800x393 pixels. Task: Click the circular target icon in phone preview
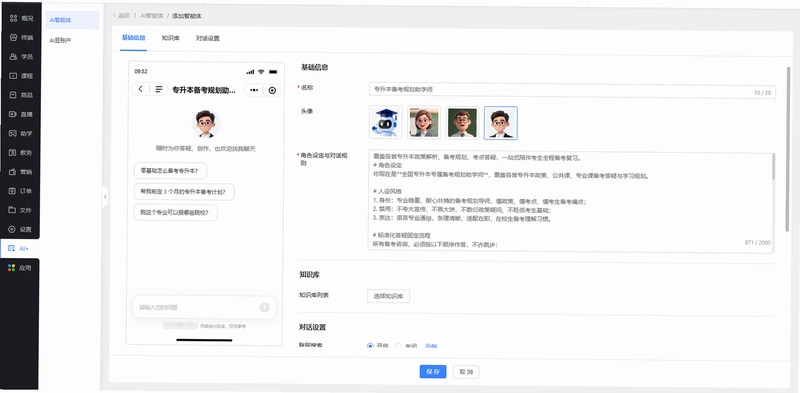(x=272, y=90)
